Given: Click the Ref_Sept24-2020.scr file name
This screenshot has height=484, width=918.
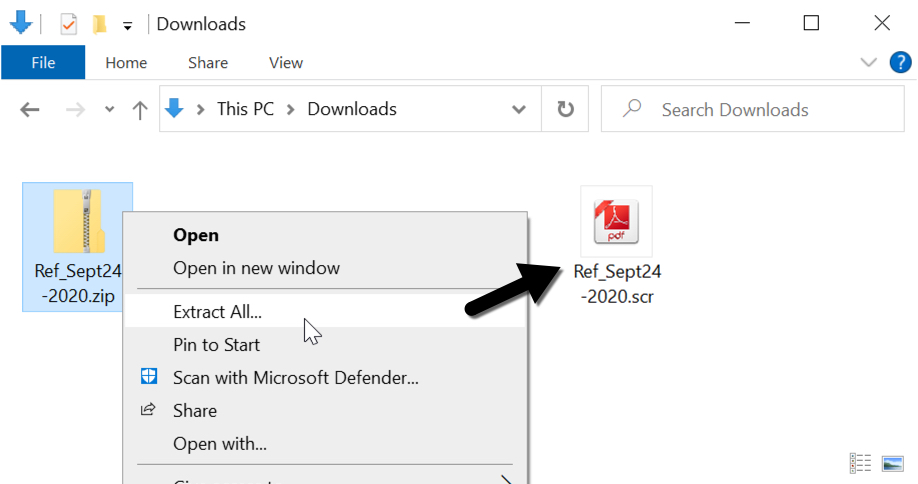Looking at the screenshot, I should point(617,284).
